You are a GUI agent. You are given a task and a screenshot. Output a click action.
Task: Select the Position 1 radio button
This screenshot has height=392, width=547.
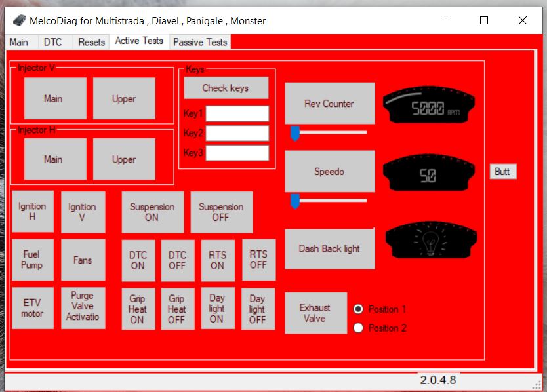click(x=358, y=309)
